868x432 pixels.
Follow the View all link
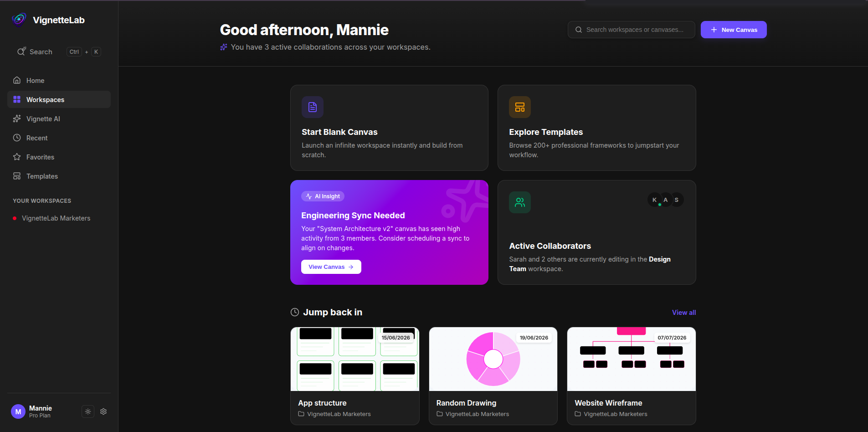click(684, 313)
